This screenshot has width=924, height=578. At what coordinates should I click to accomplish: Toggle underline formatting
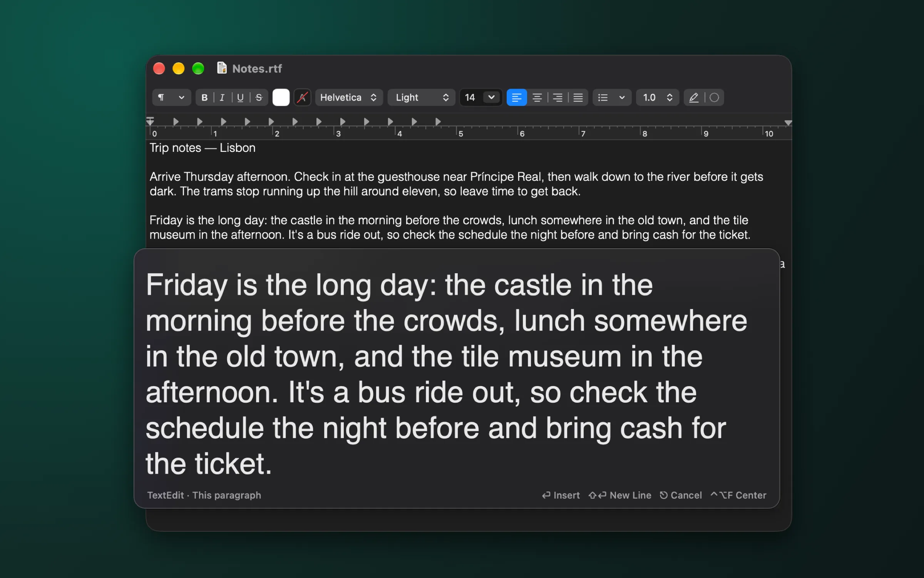pyautogui.click(x=240, y=97)
